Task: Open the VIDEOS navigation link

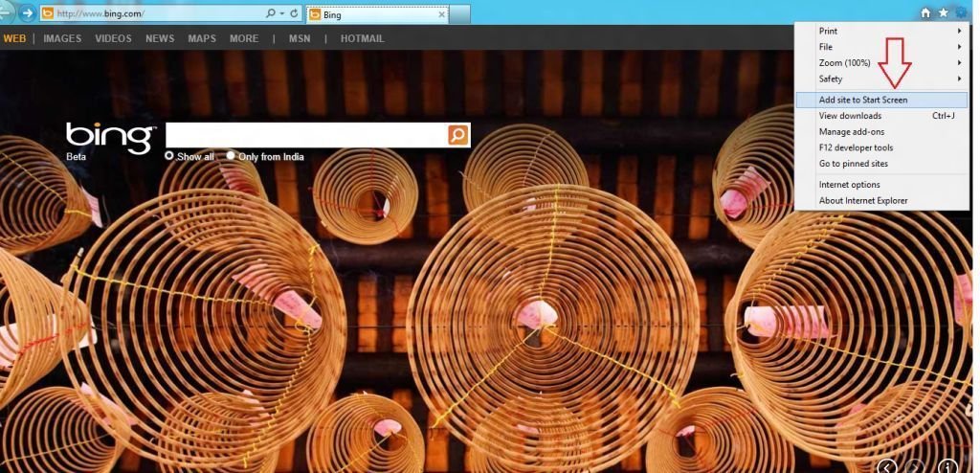Action: click(x=113, y=38)
